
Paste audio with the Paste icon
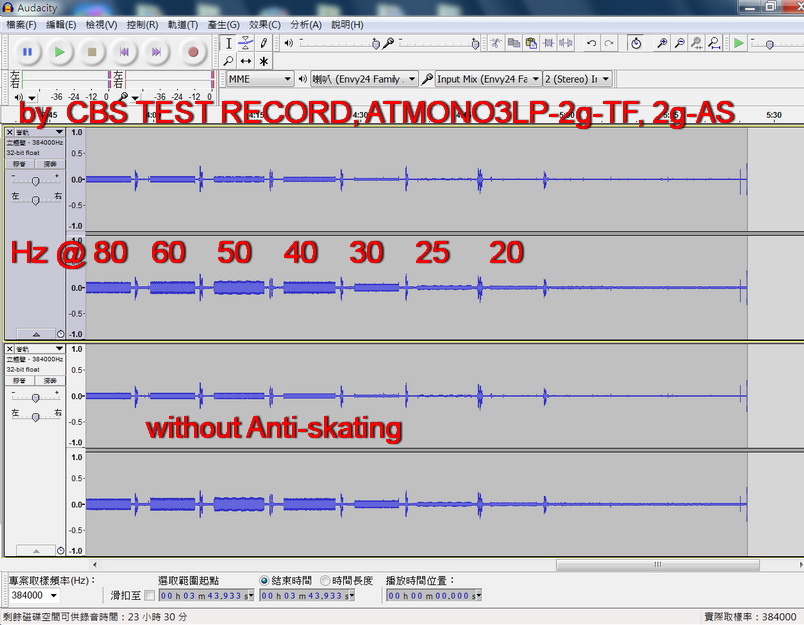coord(531,44)
